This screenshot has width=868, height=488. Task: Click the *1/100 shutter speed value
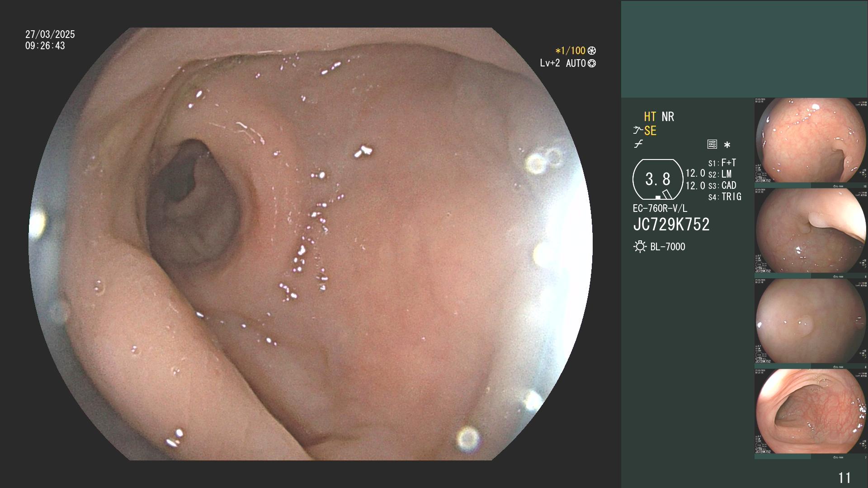tap(571, 51)
